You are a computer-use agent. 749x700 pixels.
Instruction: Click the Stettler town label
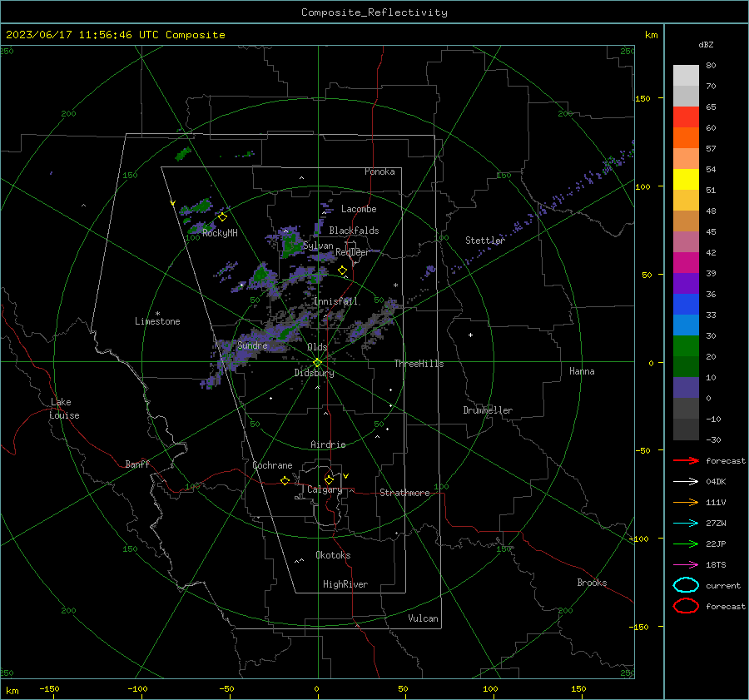coord(485,241)
